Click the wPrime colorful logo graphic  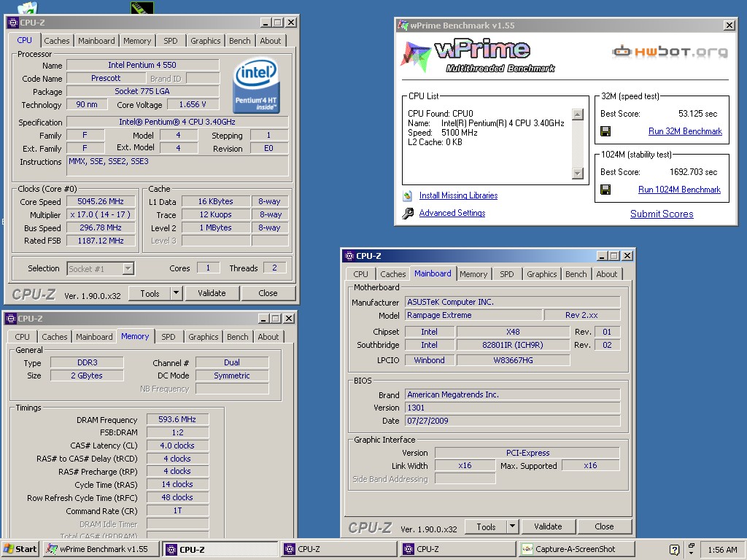pyautogui.click(x=415, y=57)
